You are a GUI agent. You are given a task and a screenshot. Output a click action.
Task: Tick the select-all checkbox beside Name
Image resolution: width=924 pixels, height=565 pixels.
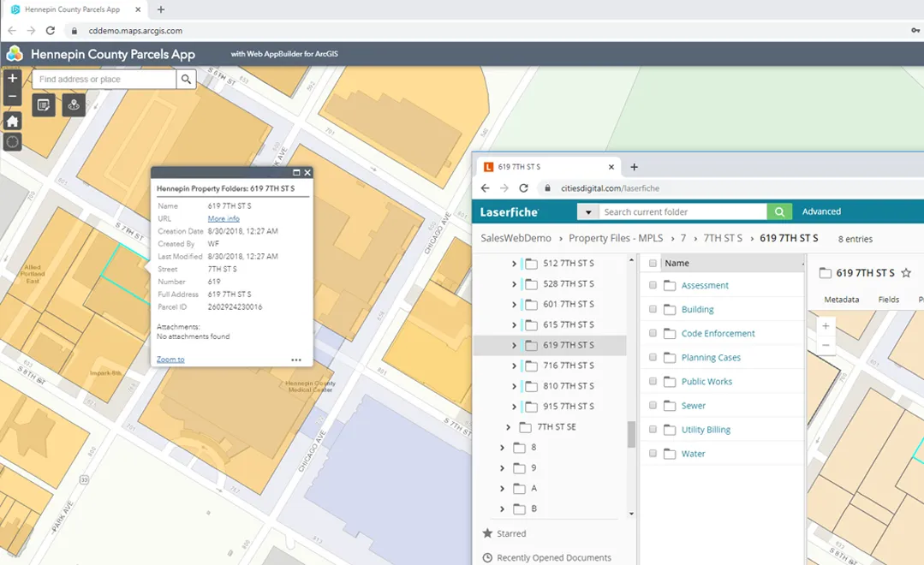tap(653, 264)
